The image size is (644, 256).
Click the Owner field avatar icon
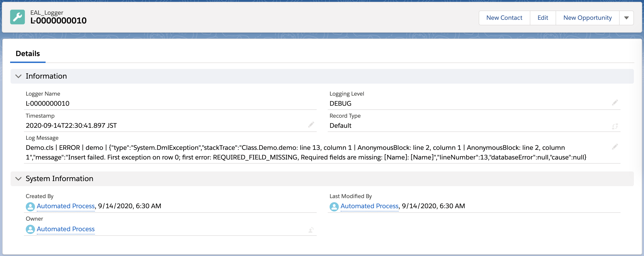click(30, 229)
